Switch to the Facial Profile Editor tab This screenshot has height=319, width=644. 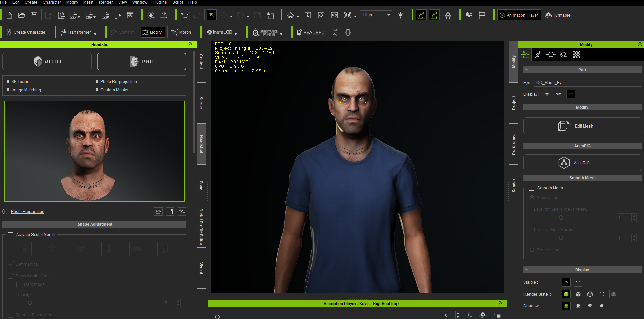coord(201,227)
